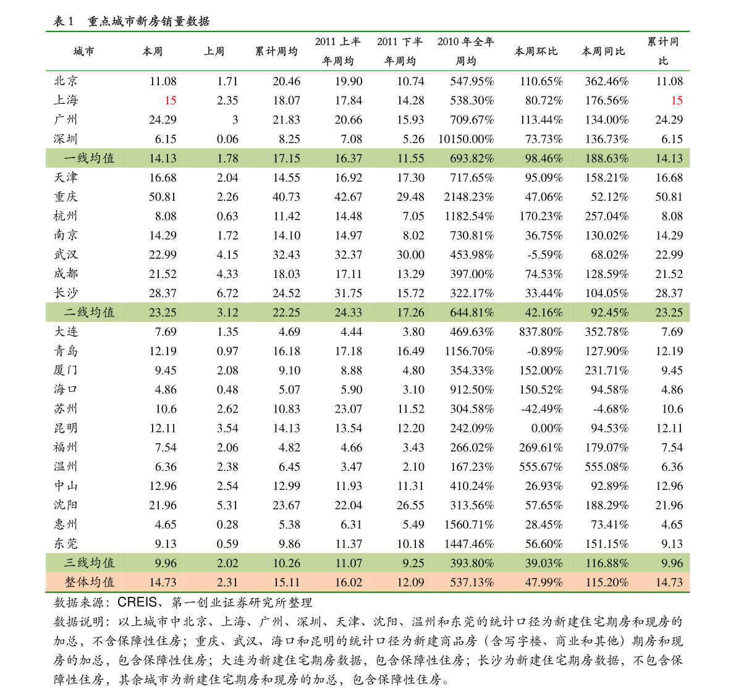Screen dimensions: 736x700
Task: Click the 累计同比 column header
Action: coord(663,51)
